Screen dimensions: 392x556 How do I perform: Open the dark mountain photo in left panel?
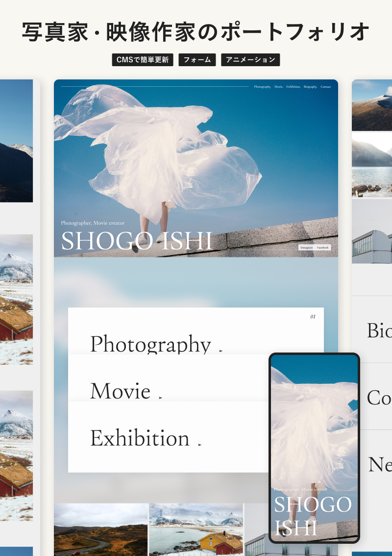(16, 141)
